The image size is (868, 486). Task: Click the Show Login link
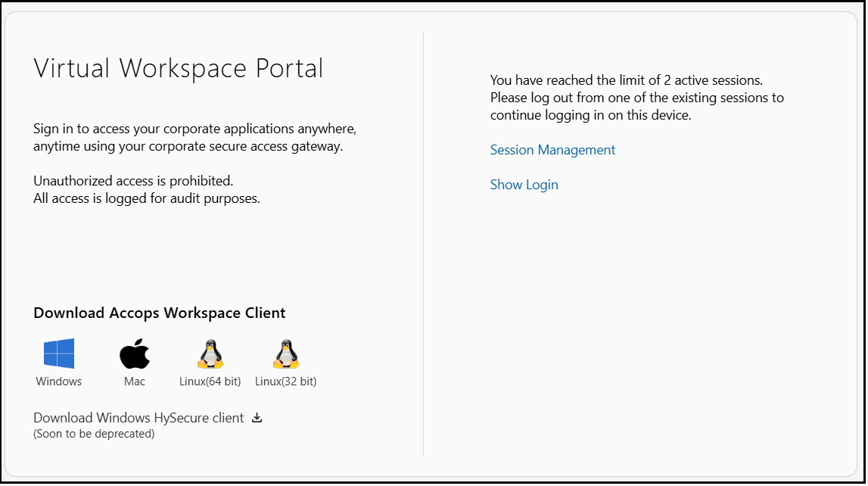click(x=524, y=185)
